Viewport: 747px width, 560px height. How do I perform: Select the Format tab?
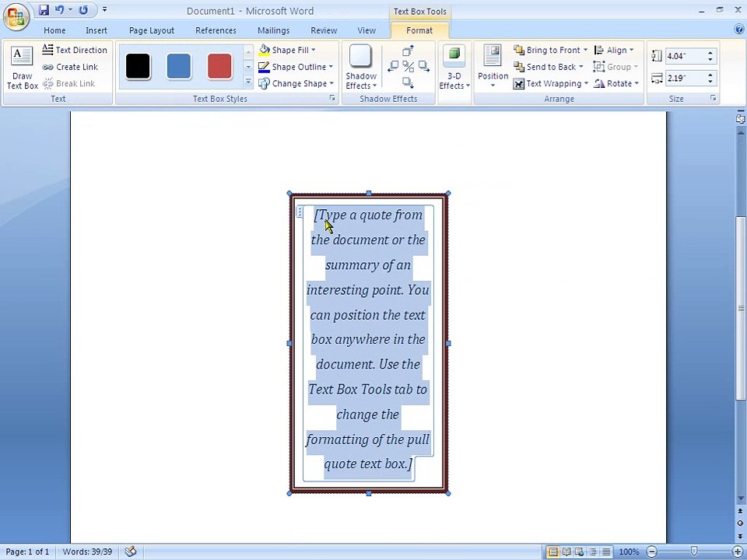(x=419, y=30)
